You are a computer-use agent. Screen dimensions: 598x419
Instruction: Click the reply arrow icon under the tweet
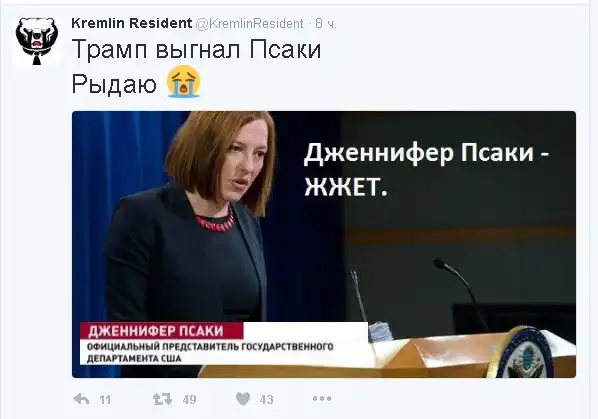81,399
